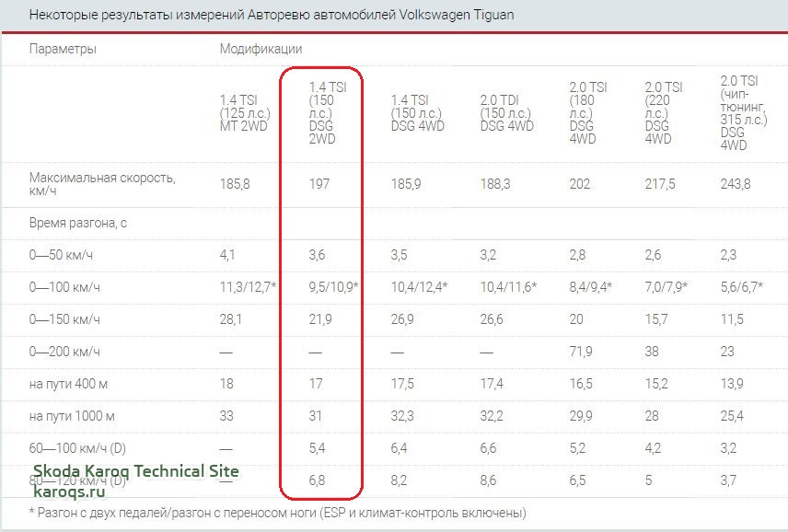The width and height of the screenshot is (788, 532).
Task: Click the '4,1' cell in the 0—50 км/ч row
Action: (227, 255)
